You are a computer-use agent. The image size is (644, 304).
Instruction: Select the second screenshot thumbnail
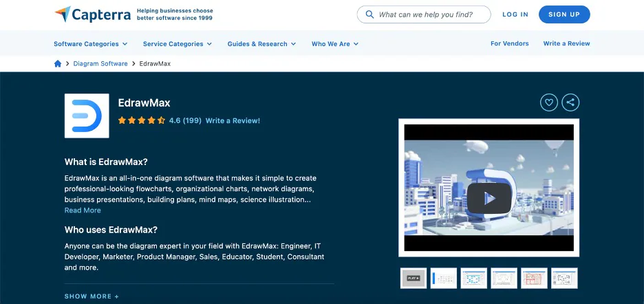tap(444, 278)
